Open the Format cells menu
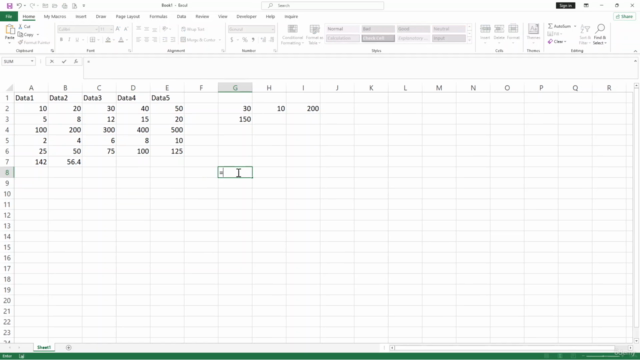 [x=513, y=33]
